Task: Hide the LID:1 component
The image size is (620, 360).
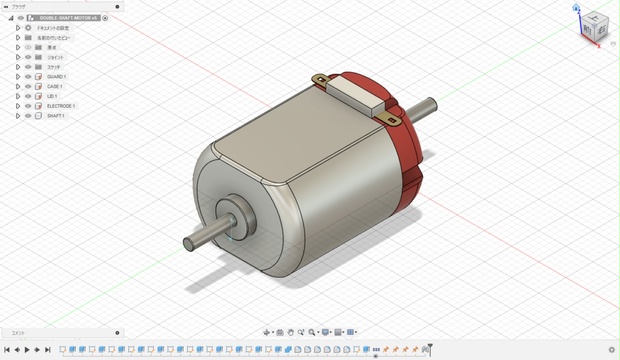Action: coord(28,96)
